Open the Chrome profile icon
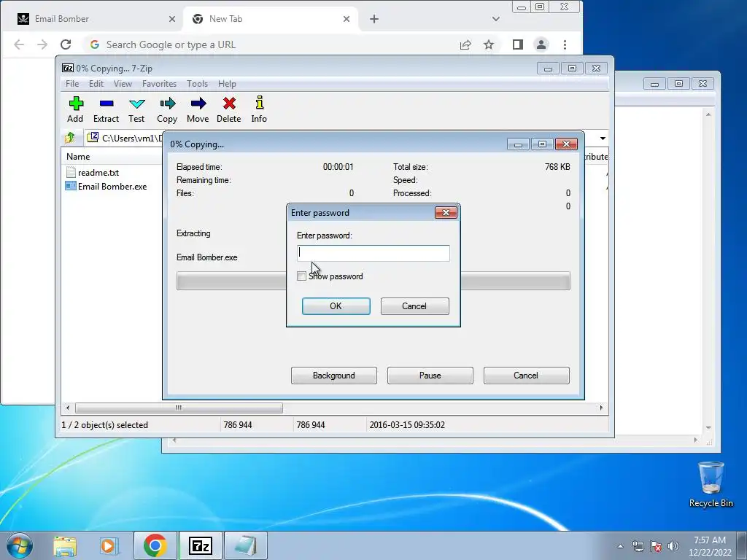 541,44
